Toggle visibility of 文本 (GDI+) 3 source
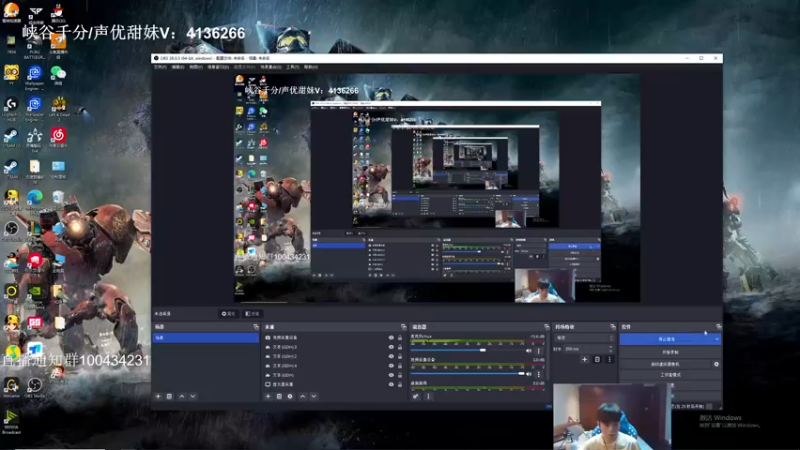This screenshot has width=800, height=450. [391, 347]
